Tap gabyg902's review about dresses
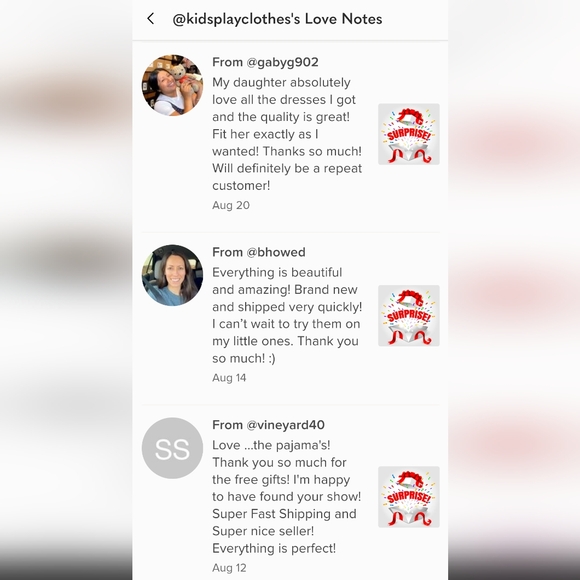The height and width of the screenshot is (580, 580). pyautogui.click(x=287, y=134)
